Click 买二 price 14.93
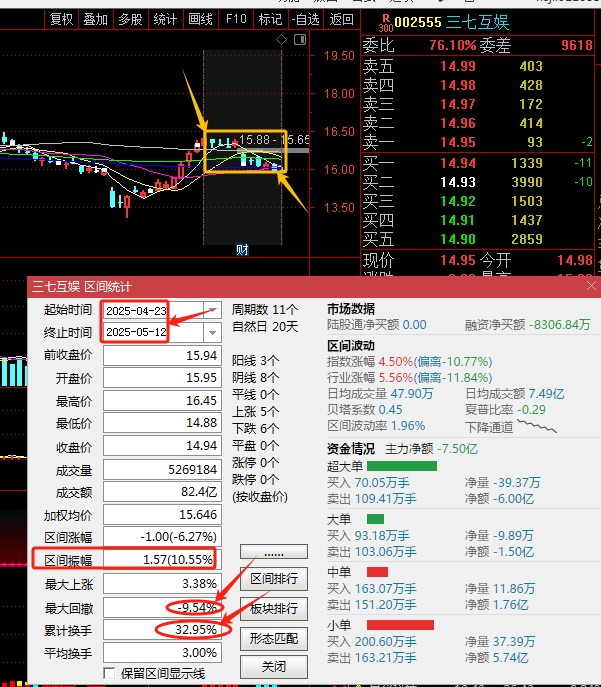The image size is (601, 687). [x=458, y=182]
